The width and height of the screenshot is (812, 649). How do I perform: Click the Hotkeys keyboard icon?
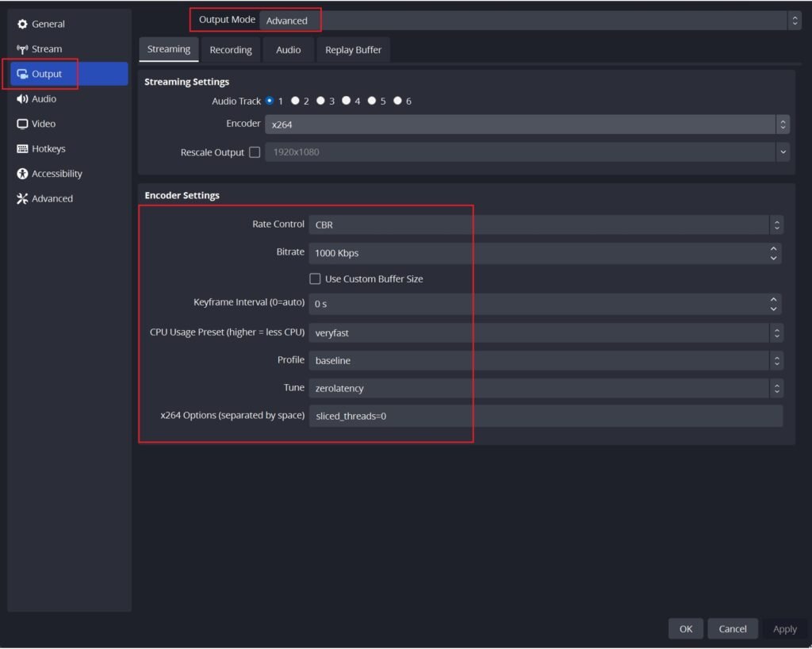pyautogui.click(x=22, y=149)
